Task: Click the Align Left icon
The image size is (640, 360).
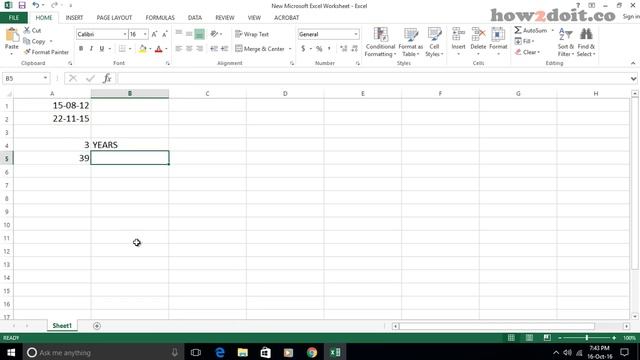Action: click(179, 49)
